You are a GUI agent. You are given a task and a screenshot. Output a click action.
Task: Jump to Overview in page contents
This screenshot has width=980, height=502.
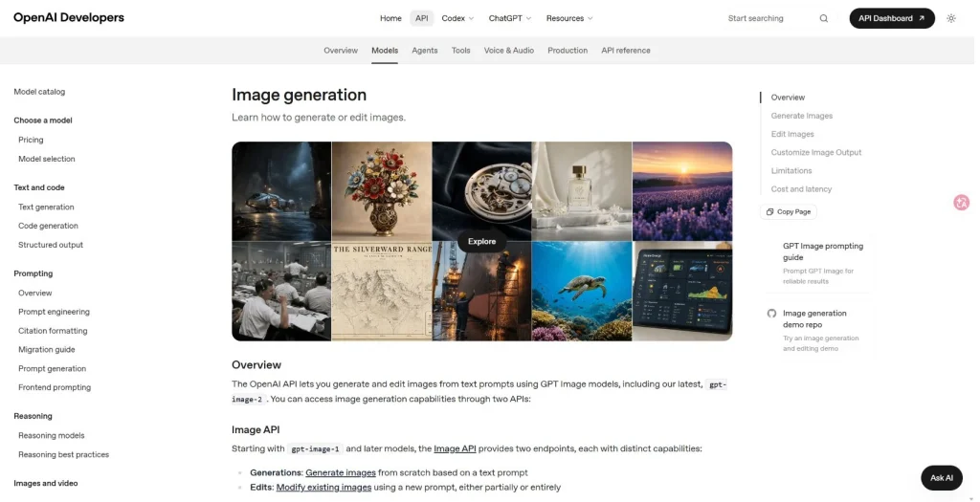(x=788, y=98)
